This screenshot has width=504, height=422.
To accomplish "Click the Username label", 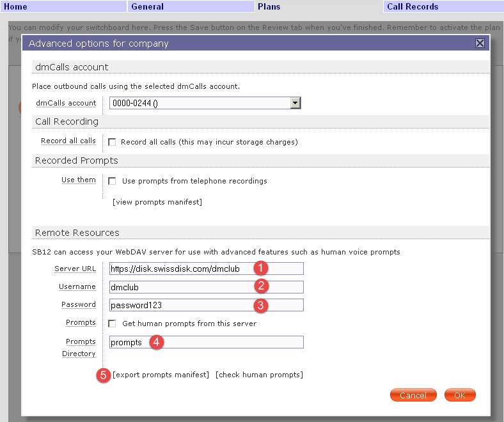I will point(77,286).
